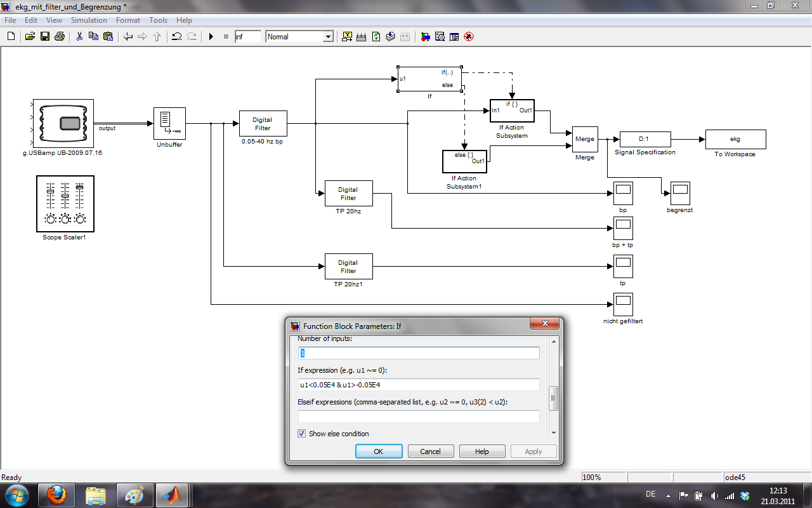The height and width of the screenshot is (508, 812).
Task: Open the Simulation menu
Action: coord(89,20)
